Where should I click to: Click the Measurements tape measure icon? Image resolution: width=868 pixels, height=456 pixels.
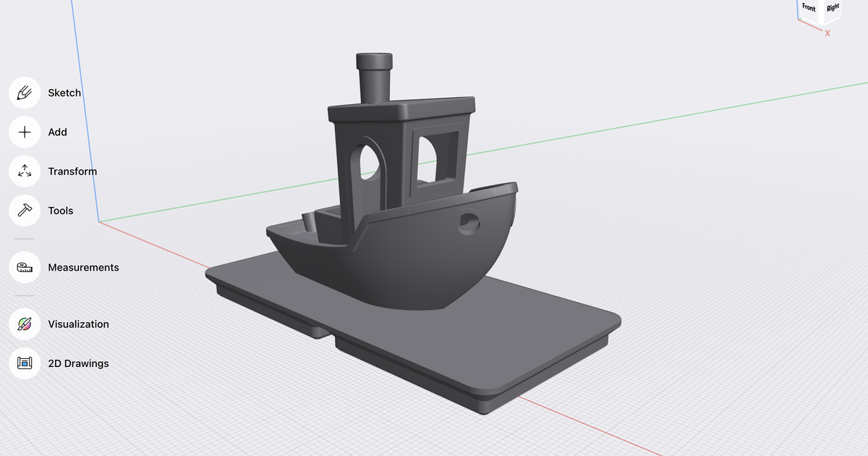pos(25,268)
